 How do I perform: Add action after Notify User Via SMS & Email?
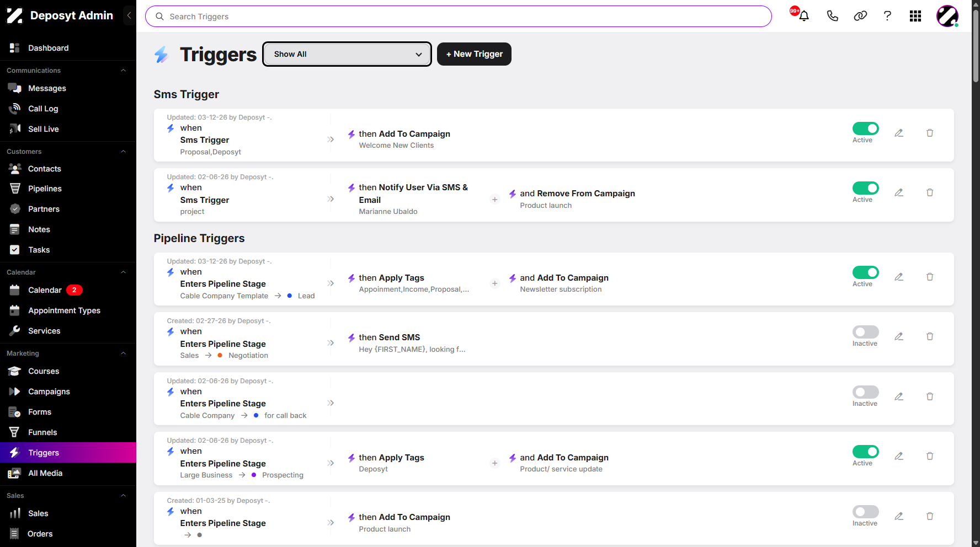(x=495, y=200)
